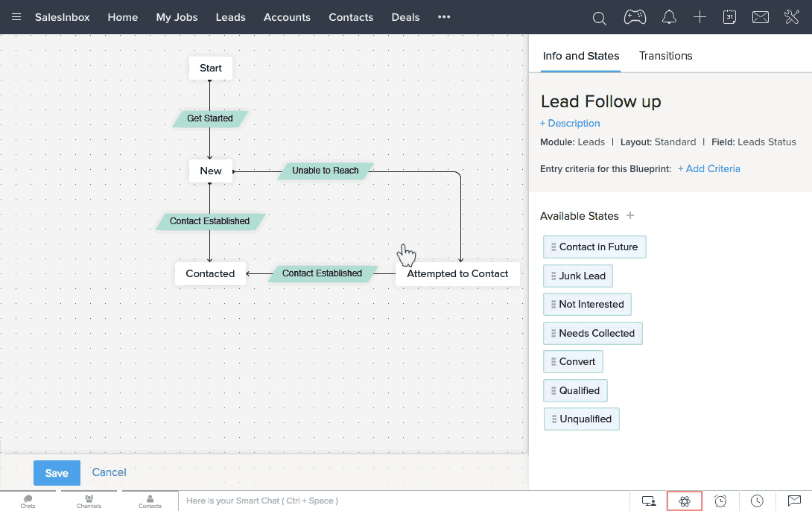Open the calendar icon

pos(730,17)
